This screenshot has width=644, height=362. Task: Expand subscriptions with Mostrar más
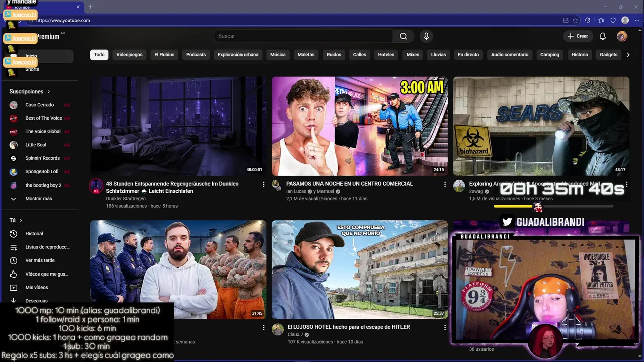tap(39, 199)
